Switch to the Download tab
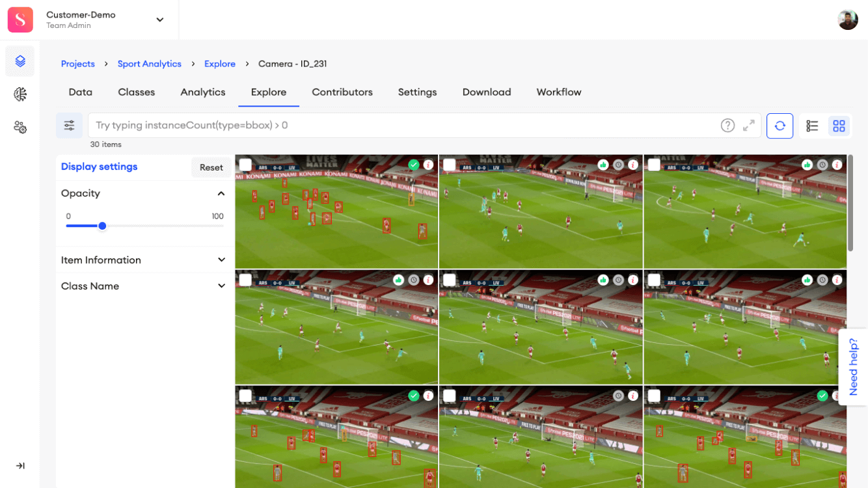The image size is (868, 488). coord(487,92)
